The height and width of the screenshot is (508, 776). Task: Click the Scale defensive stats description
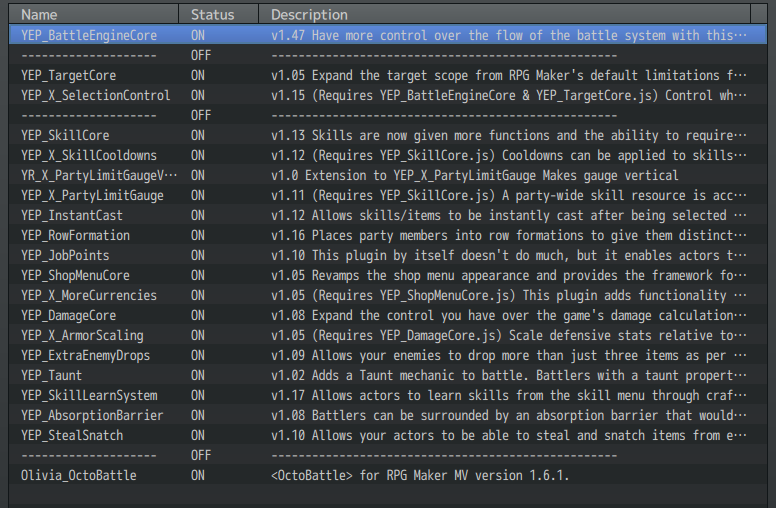(x=509, y=335)
